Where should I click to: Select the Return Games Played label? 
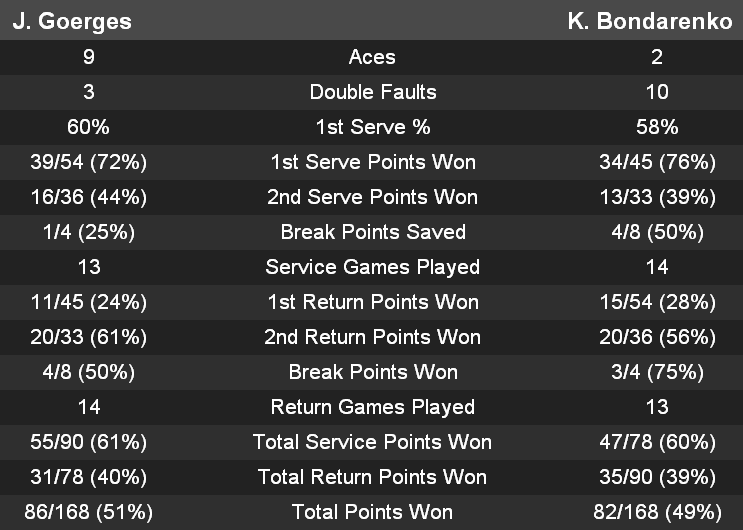coord(372,407)
